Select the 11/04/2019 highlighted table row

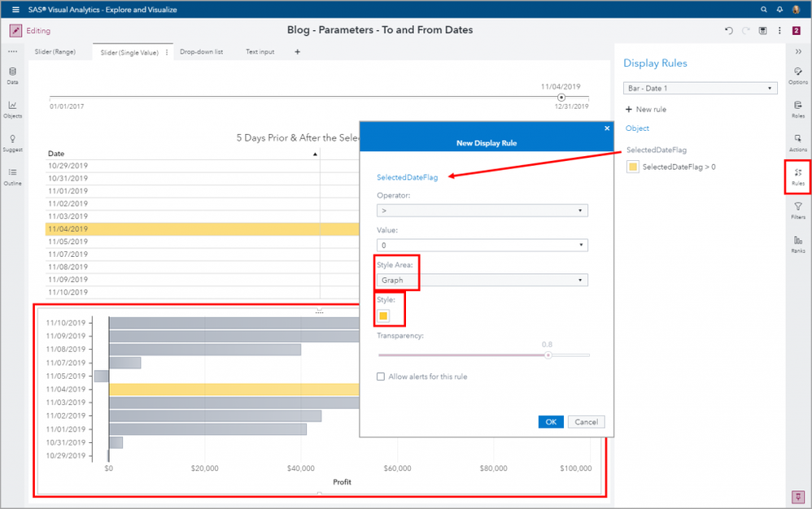point(202,229)
